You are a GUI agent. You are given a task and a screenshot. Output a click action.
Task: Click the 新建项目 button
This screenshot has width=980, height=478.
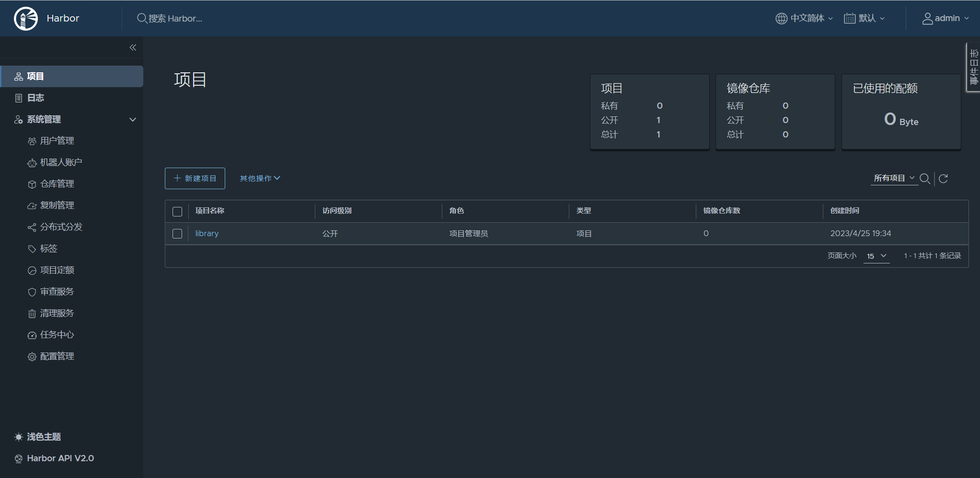click(x=195, y=178)
